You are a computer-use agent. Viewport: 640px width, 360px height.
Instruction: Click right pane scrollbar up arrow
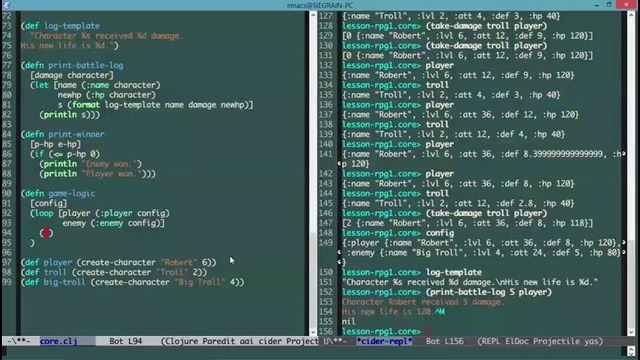pyautogui.click(x=631, y=15)
